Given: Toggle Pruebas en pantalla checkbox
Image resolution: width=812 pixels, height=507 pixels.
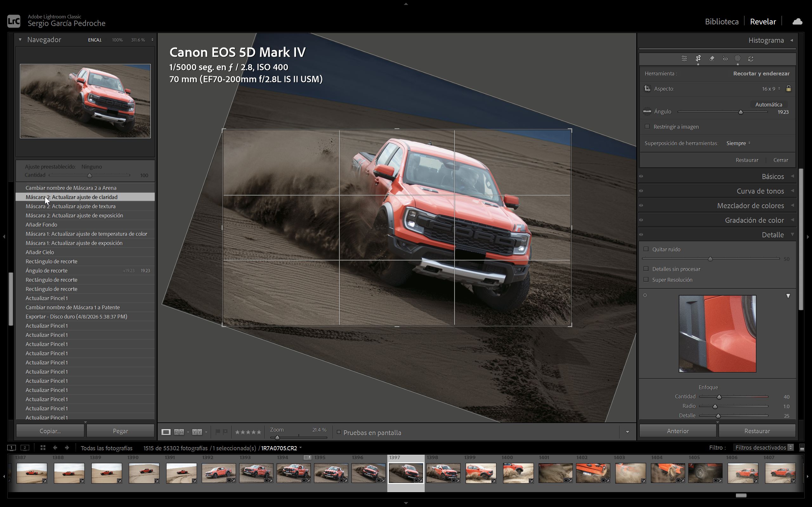Looking at the screenshot, I should 338,432.
